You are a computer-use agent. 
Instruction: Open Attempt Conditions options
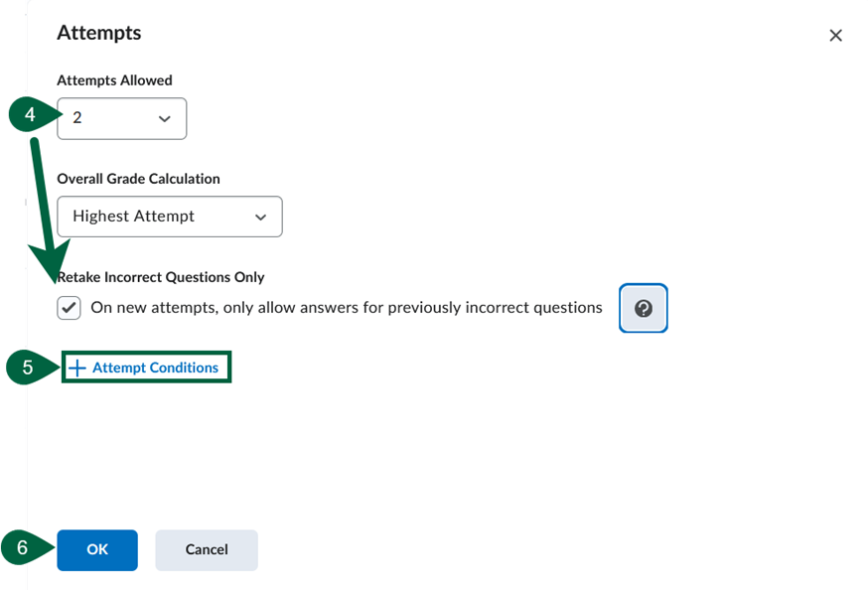(x=146, y=367)
